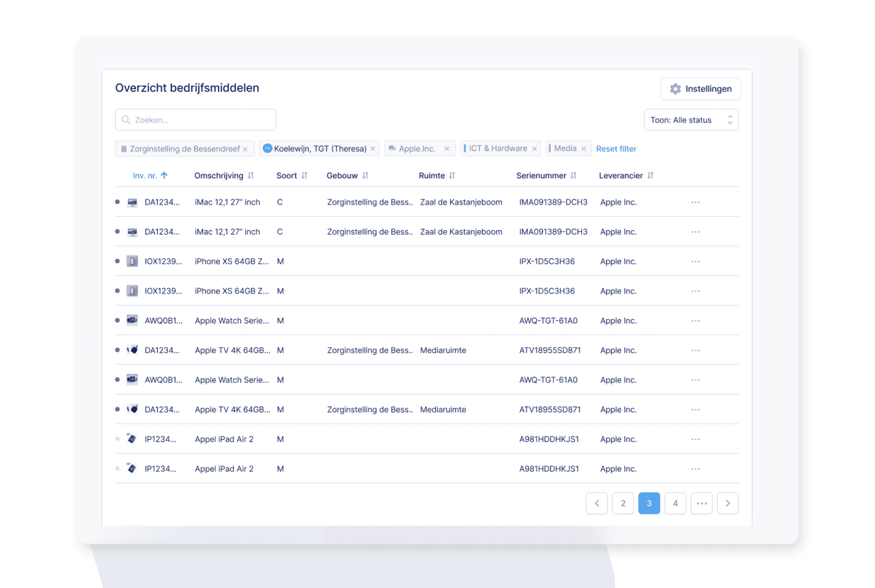
Task: Remove the Koelewijn, TGT (Theresa) filter
Action: click(x=373, y=149)
